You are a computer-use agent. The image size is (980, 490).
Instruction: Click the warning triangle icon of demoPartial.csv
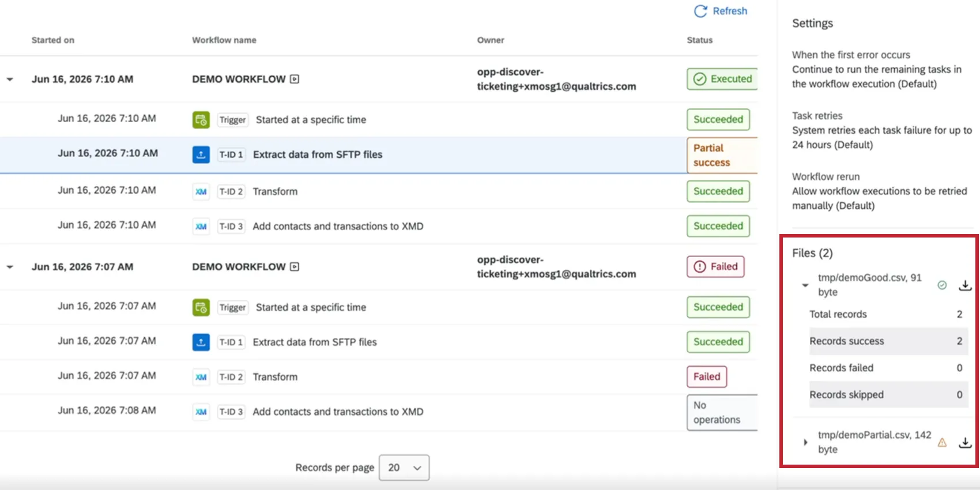pos(942,442)
